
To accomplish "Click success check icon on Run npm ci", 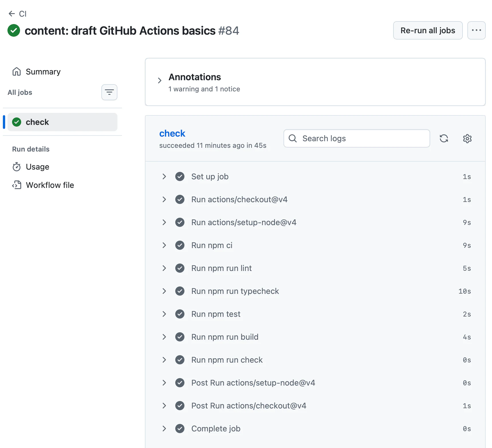I will [x=180, y=245].
